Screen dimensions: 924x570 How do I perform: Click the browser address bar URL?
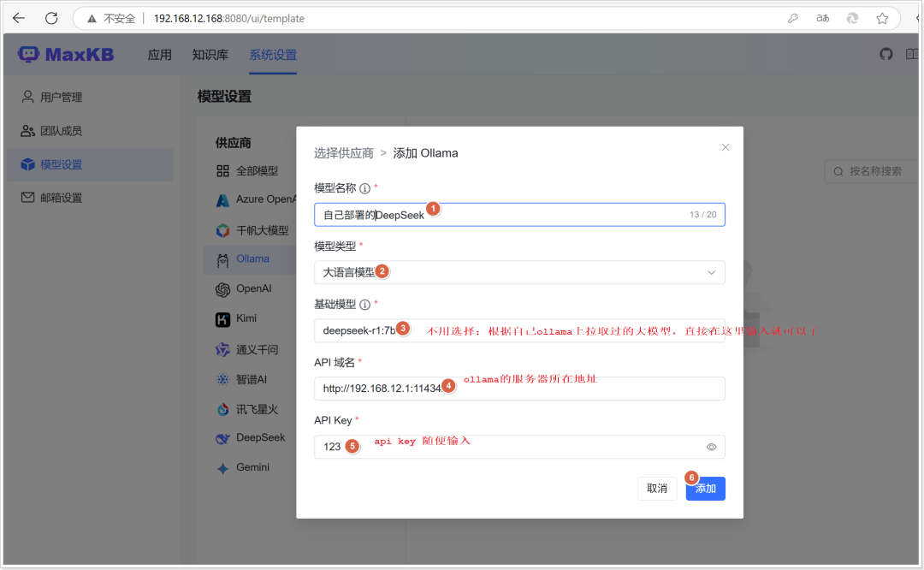pos(229,18)
